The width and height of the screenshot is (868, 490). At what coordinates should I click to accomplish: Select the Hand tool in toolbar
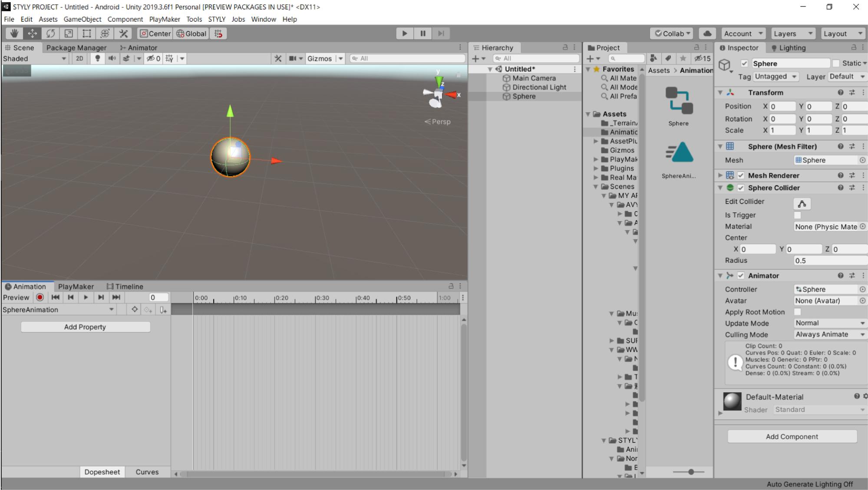point(14,33)
